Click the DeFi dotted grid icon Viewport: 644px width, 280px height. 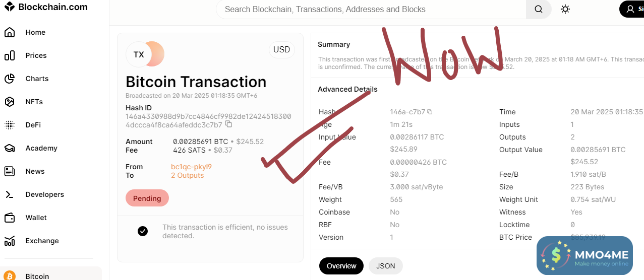(x=9, y=125)
